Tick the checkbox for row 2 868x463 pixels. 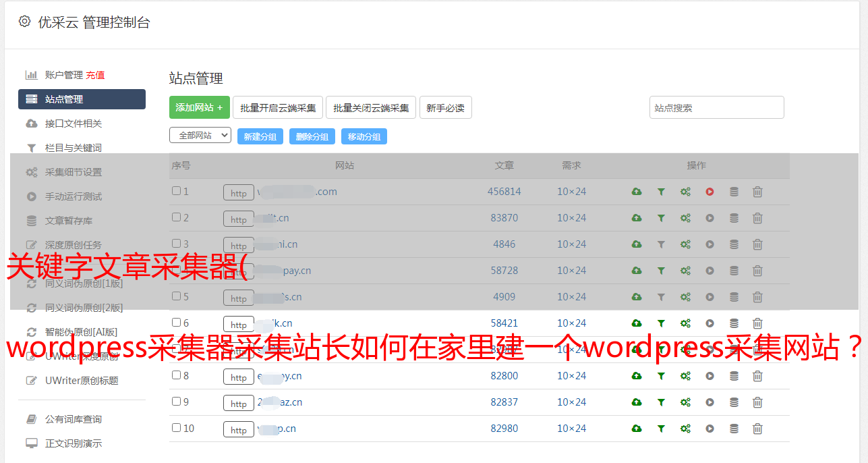pos(176,217)
